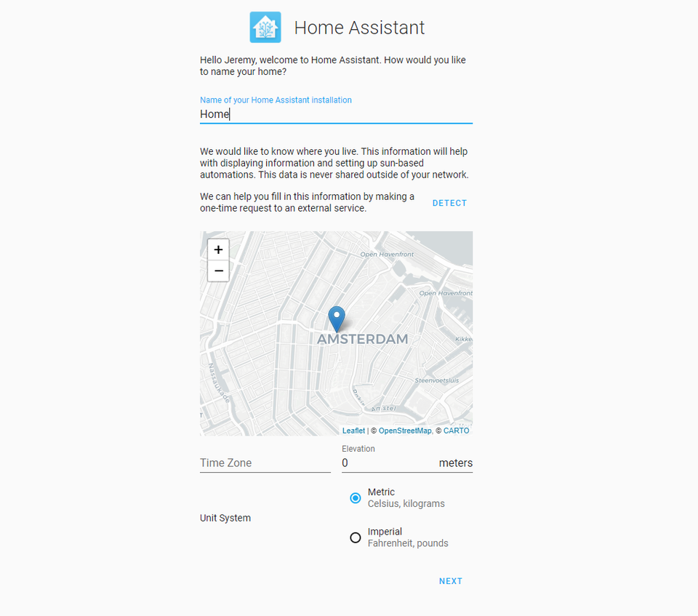Click the DETECT location link

[449, 203]
